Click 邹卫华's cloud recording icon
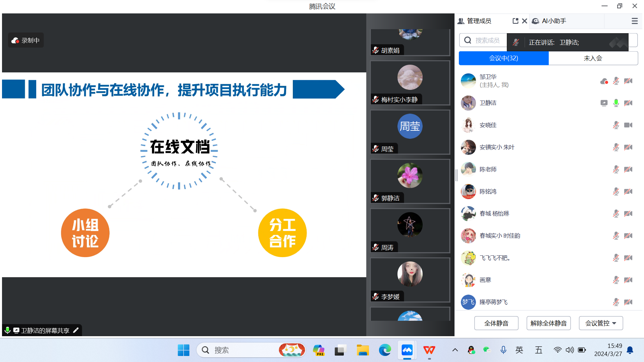Viewport: 644px width, 362px height. (604, 81)
